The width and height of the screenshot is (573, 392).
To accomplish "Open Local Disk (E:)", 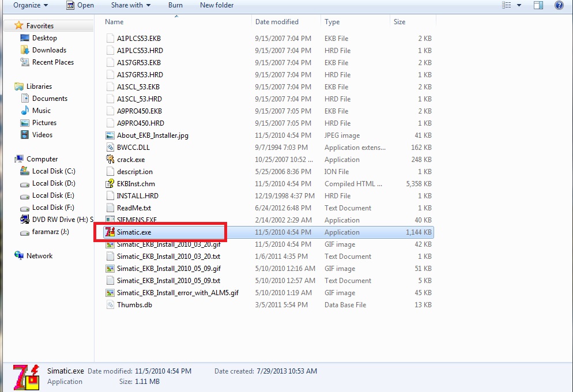I will tap(53, 195).
